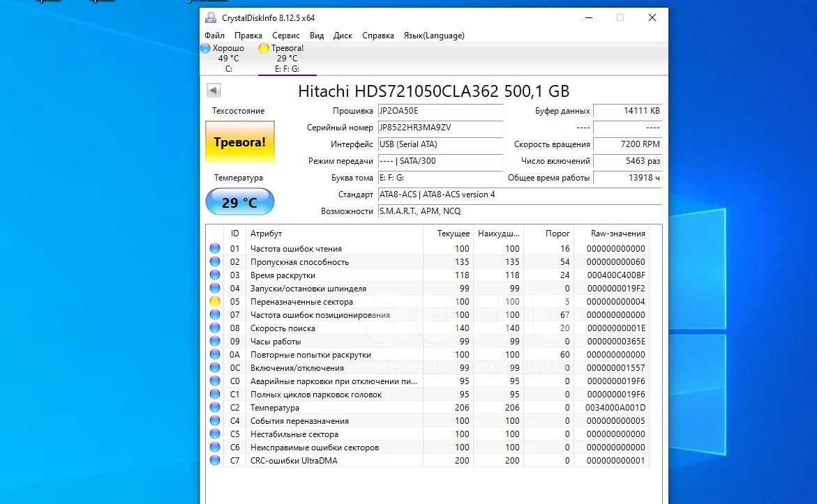Click the 29 °C temperature button

(x=240, y=202)
